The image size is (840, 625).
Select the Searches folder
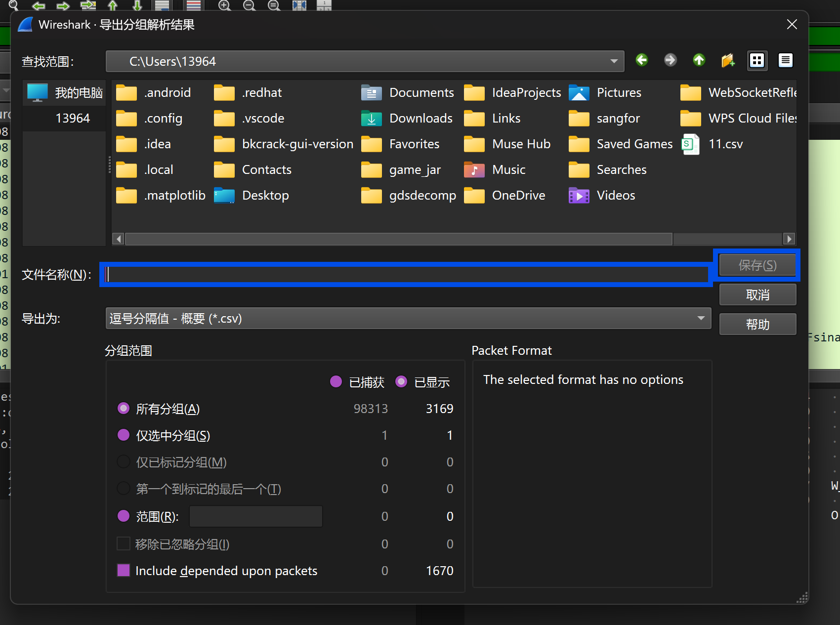click(608, 170)
